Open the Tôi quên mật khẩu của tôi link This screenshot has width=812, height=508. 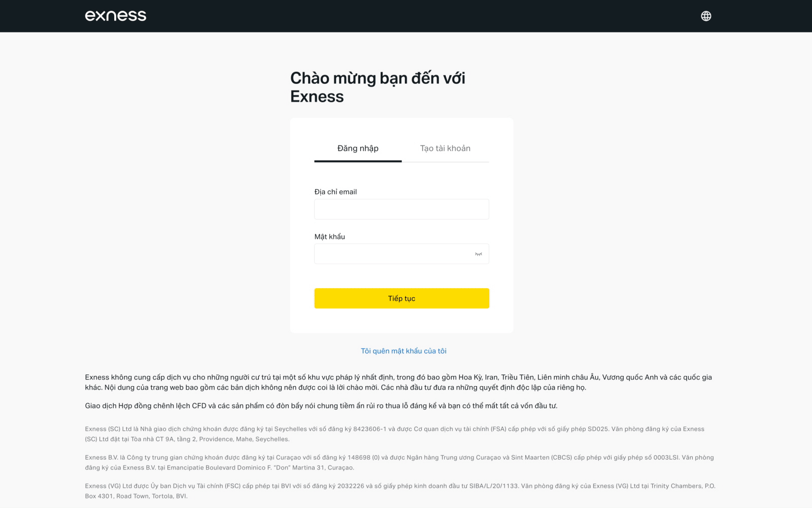[x=403, y=351]
